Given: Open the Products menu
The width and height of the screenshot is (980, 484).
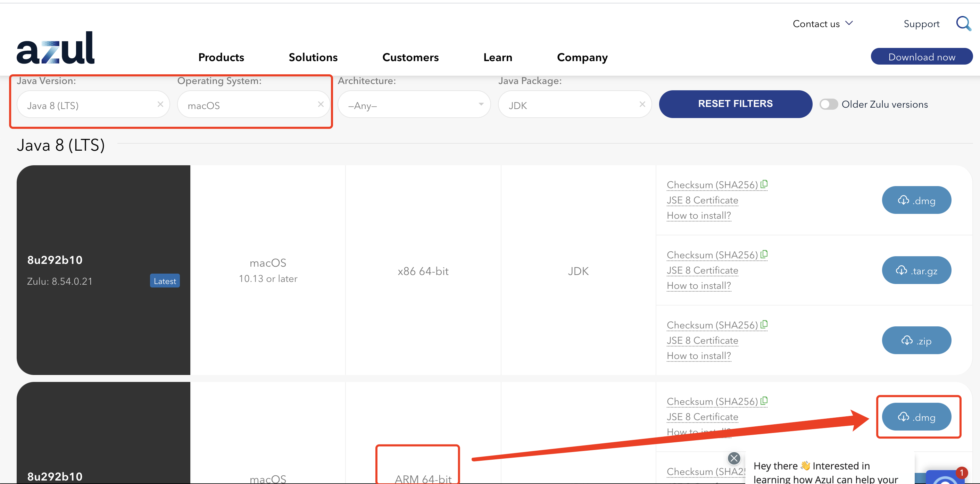Looking at the screenshot, I should pos(221,57).
